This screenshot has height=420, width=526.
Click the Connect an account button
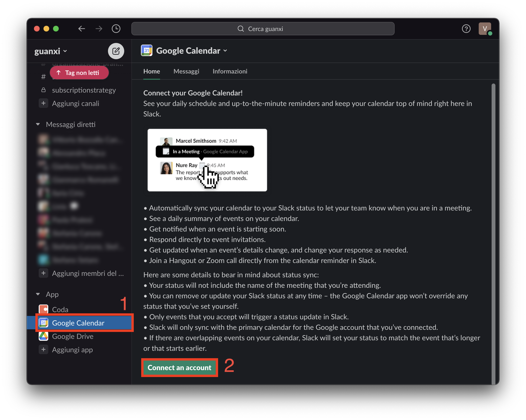click(x=179, y=367)
